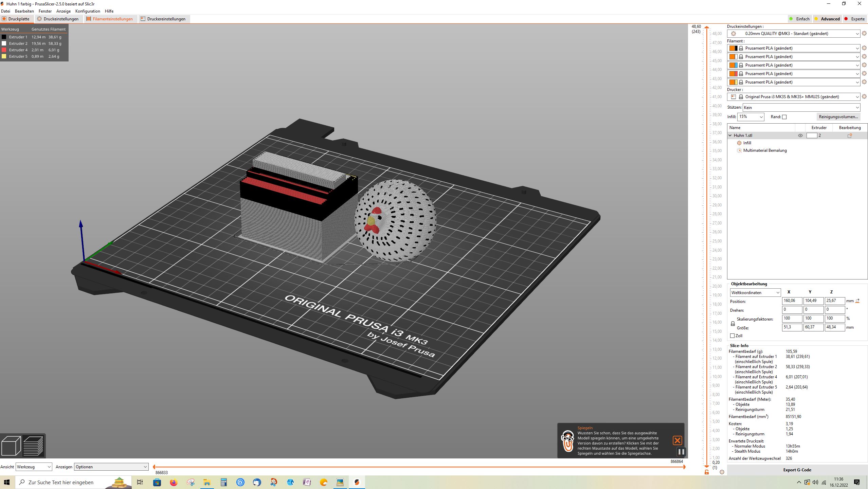Open the gear settings beside the Drucker preset

864,97
